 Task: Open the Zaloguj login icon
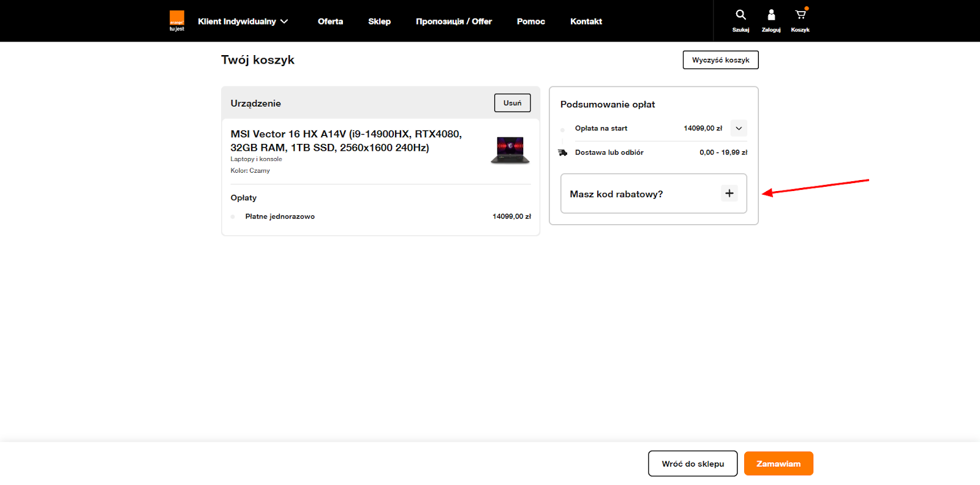tap(771, 21)
